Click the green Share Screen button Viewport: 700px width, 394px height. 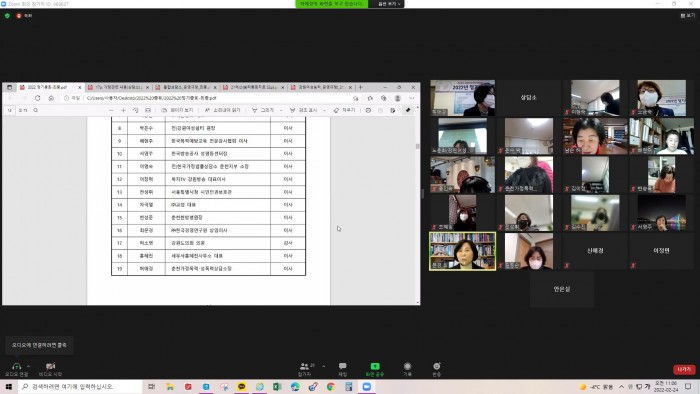[375, 369]
